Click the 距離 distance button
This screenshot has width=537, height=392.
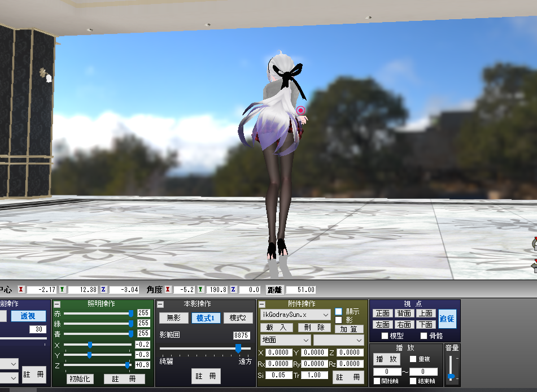point(274,290)
